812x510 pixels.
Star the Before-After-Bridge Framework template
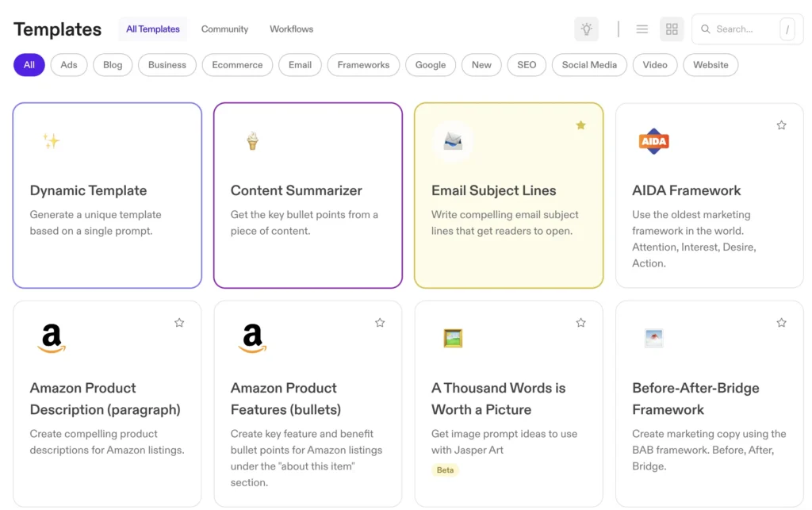(781, 323)
